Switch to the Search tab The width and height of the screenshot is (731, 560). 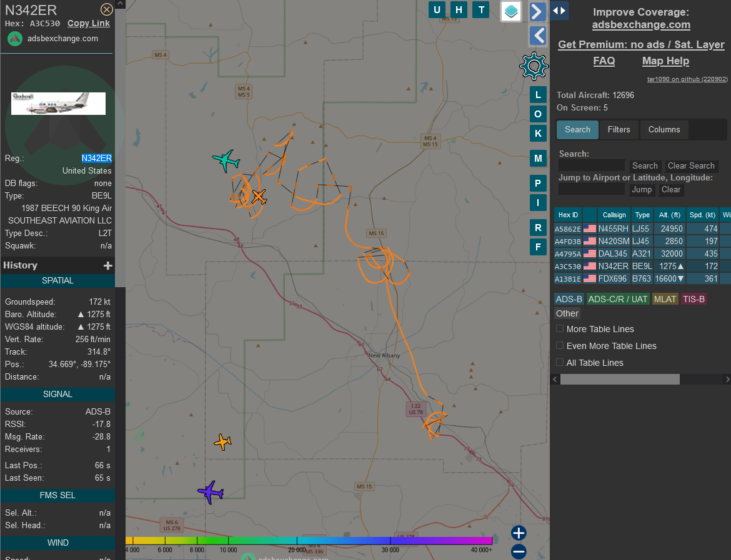click(x=577, y=130)
